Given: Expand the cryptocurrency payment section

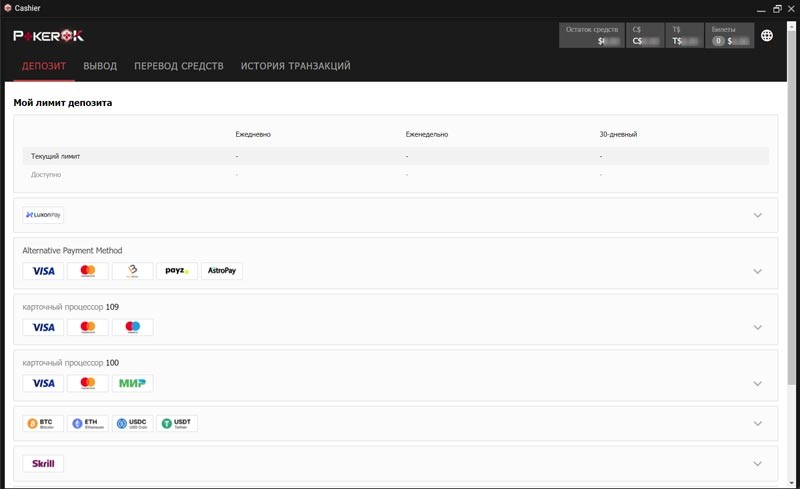Looking at the screenshot, I should click(757, 423).
